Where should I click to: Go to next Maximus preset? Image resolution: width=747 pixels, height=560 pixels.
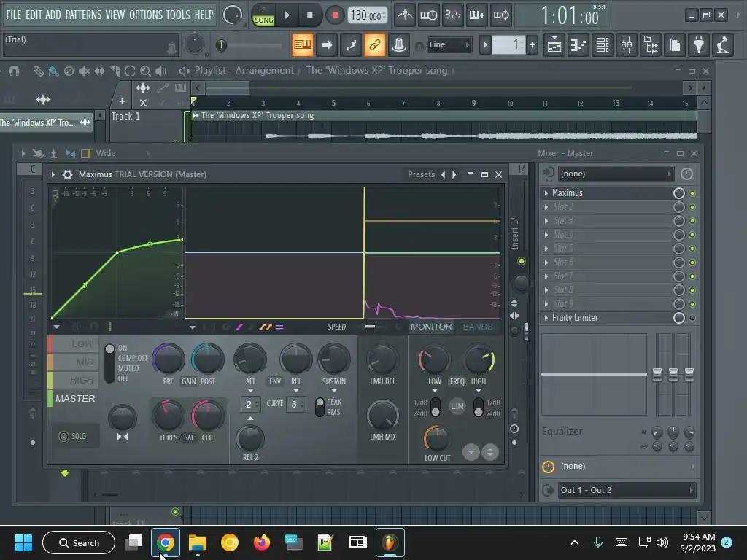point(454,175)
